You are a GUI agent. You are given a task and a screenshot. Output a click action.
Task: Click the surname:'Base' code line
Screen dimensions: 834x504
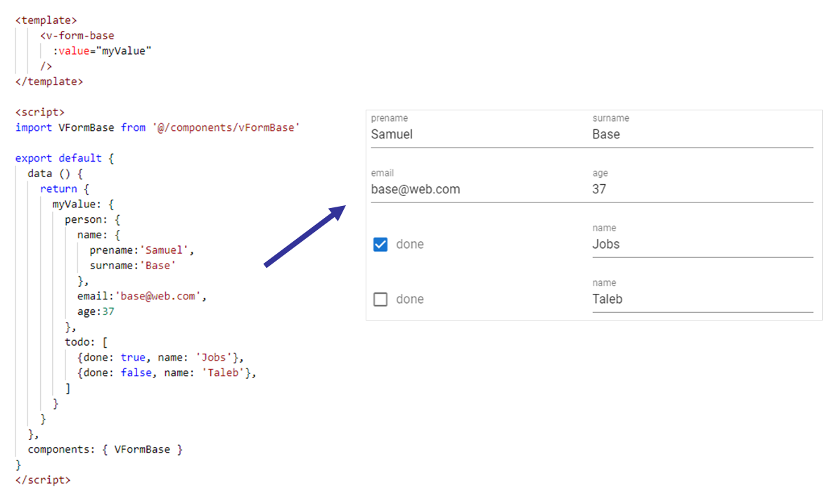[132, 266]
